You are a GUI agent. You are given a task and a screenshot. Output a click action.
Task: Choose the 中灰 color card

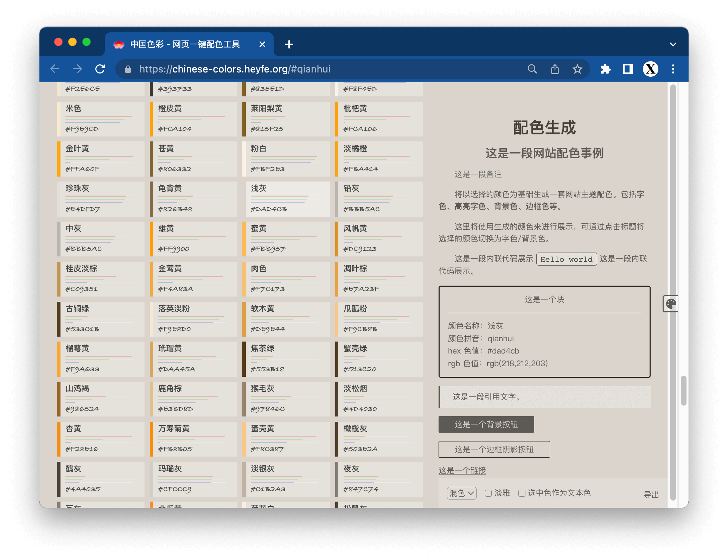coord(101,239)
